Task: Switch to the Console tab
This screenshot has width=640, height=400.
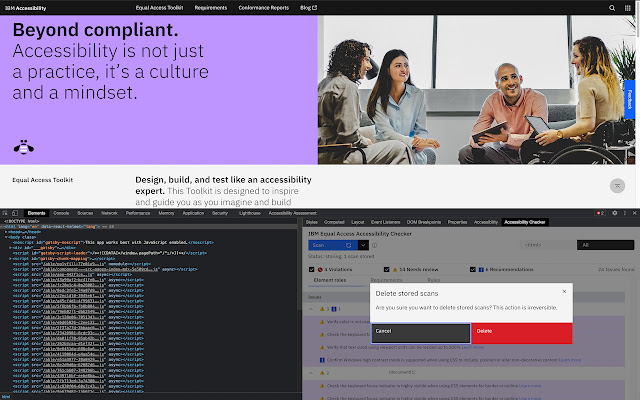Action: click(61, 213)
